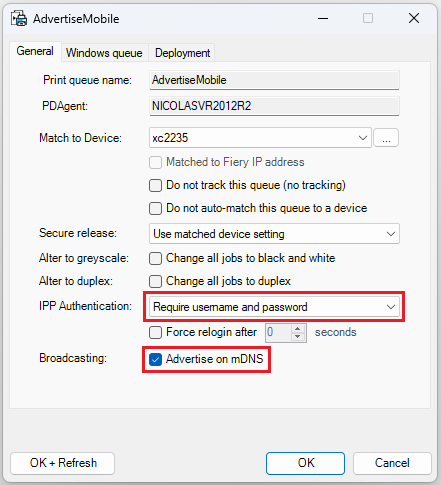Enable Do not track this queue
The width and height of the screenshot is (441, 485).
pyautogui.click(x=155, y=185)
